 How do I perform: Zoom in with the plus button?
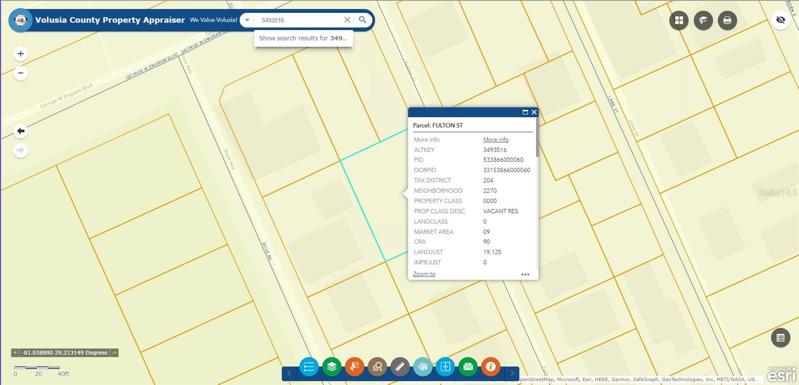click(20, 54)
